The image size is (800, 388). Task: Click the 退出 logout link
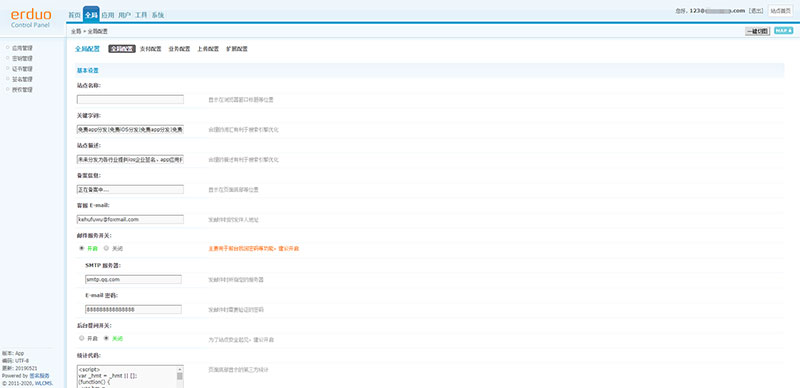pos(756,11)
